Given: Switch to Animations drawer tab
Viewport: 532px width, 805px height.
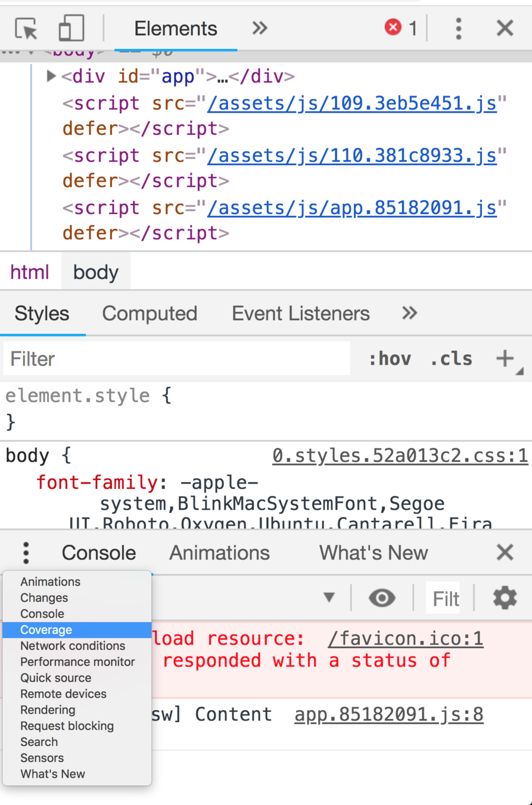Looking at the screenshot, I should click(219, 553).
